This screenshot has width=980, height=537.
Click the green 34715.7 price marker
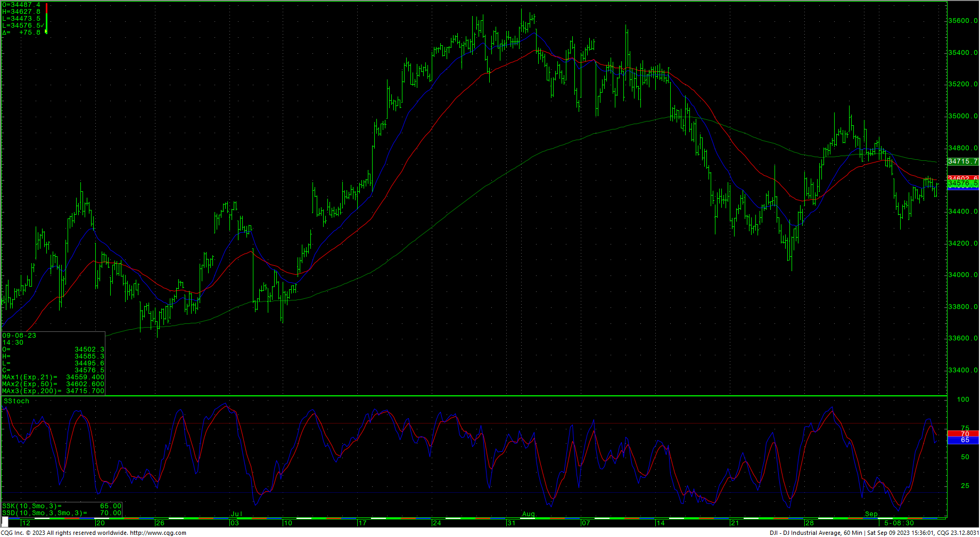click(963, 161)
